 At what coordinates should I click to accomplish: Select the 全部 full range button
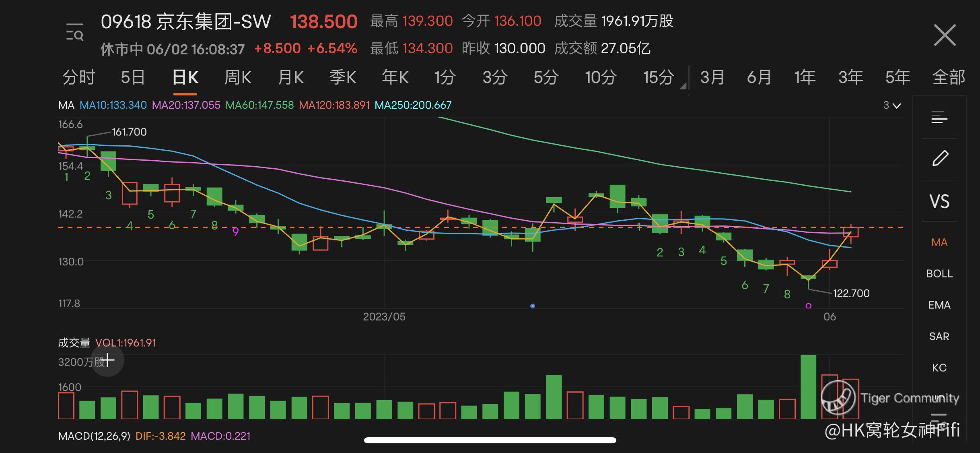pos(948,77)
